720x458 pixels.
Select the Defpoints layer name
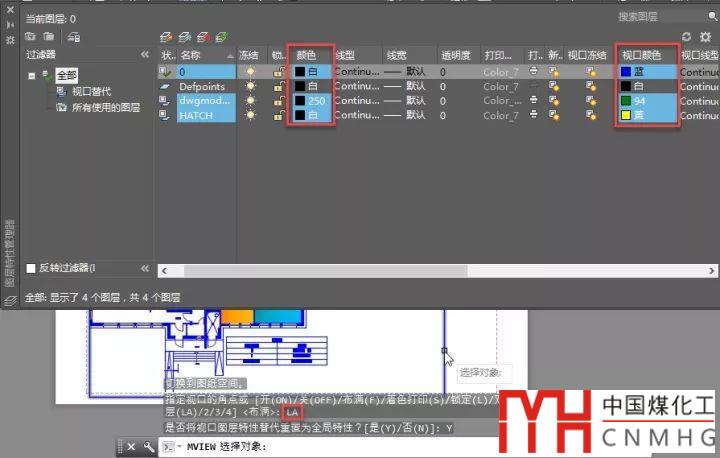pyautogui.click(x=201, y=87)
